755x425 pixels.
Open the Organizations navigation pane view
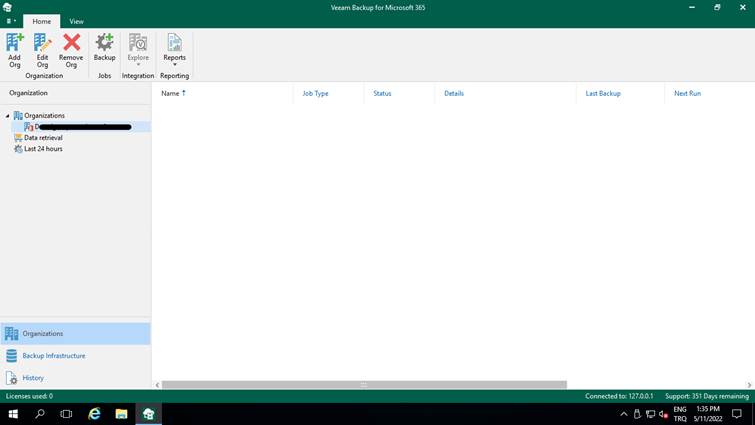76,334
